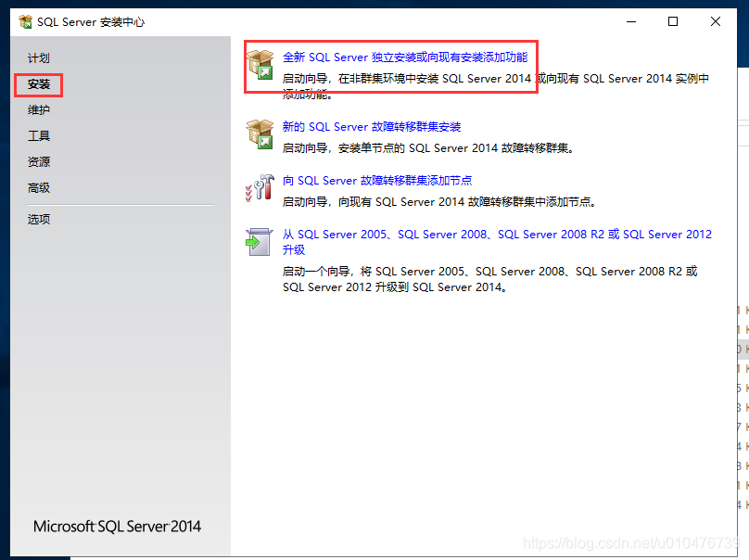This screenshot has width=749, height=560.
Task: Open 新的 SQL Server 故障转移群集安装 link
Action: pos(372,127)
